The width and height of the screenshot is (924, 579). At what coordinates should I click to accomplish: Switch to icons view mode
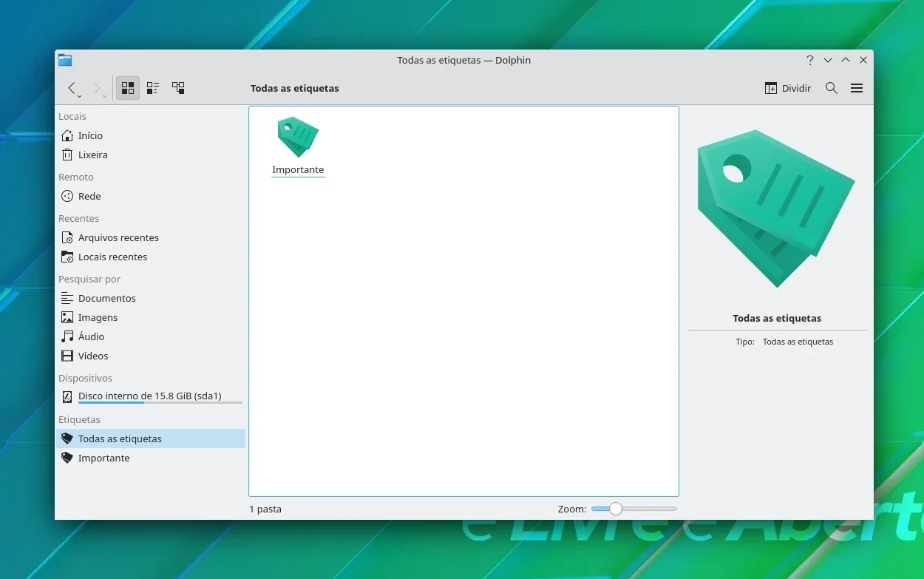128,88
